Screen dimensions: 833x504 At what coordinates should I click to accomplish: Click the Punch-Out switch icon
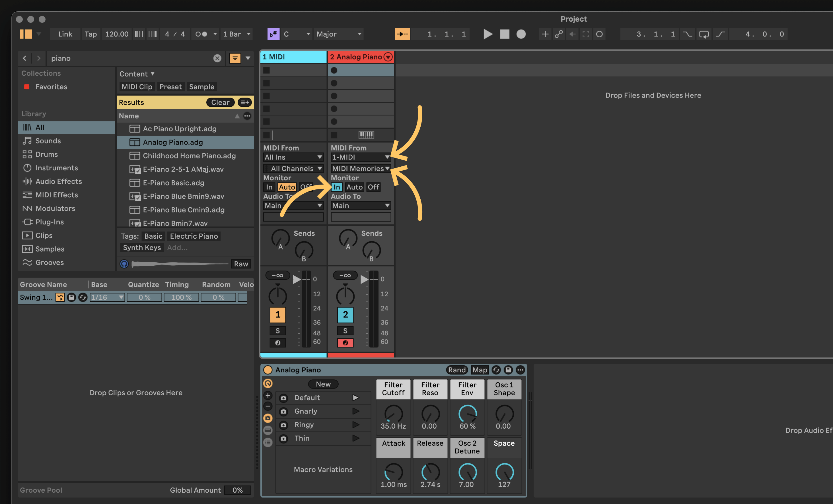click(720, 34)
